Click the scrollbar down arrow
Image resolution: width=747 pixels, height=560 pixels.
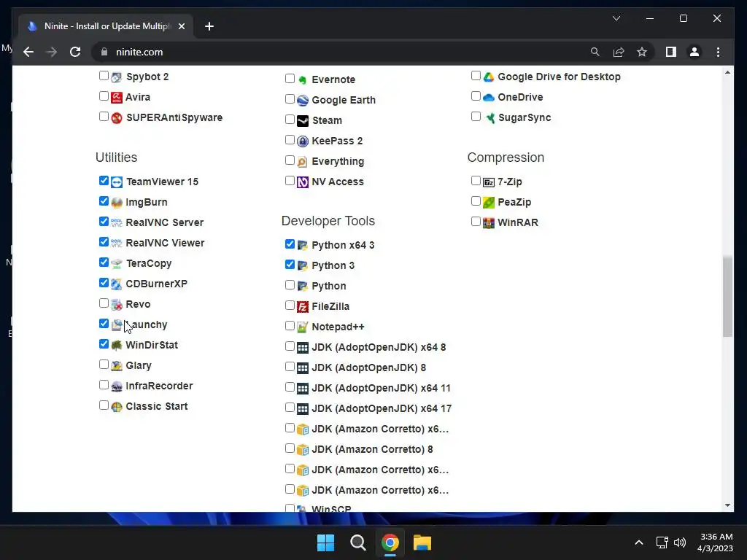[727, 506]
